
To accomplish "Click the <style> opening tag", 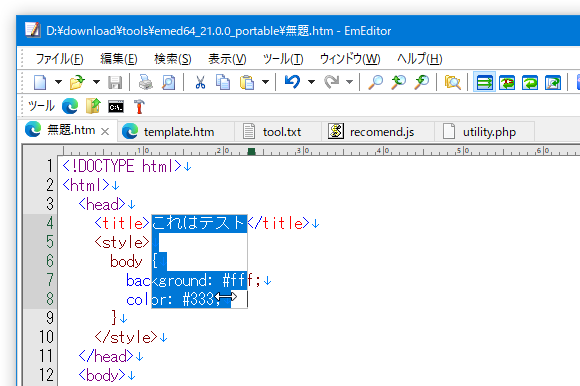I will (122, 242).
